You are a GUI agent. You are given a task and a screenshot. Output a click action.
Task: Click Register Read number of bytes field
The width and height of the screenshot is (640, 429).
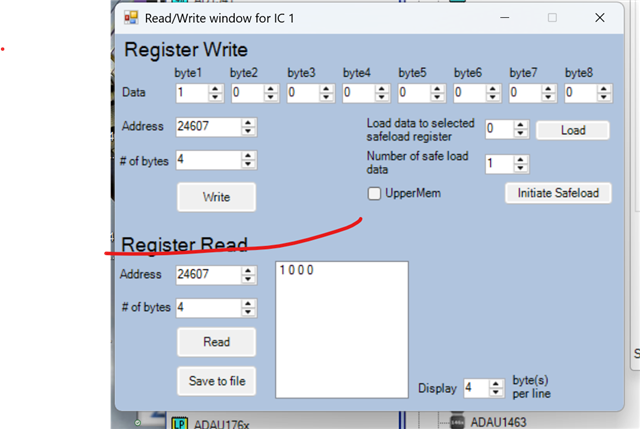coord(208,308)
